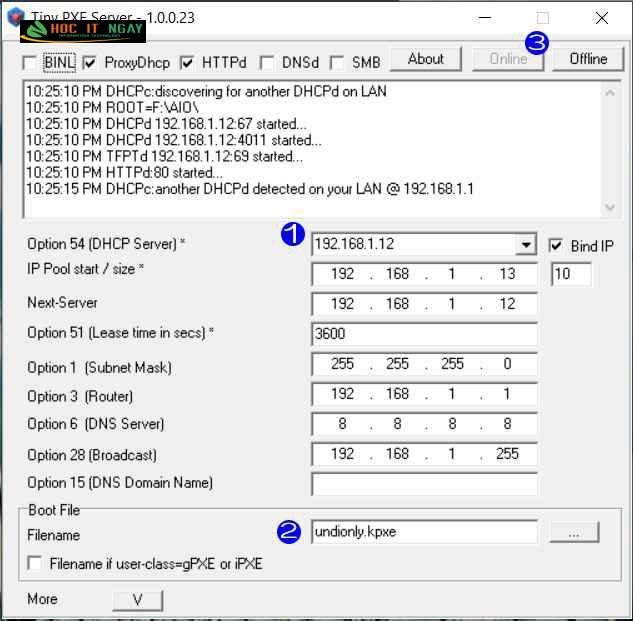Click log line 'DHCPd 192.168.1.12:67 started...'
The width and height of the screenshot is (633, 621).
pos(166,124)
